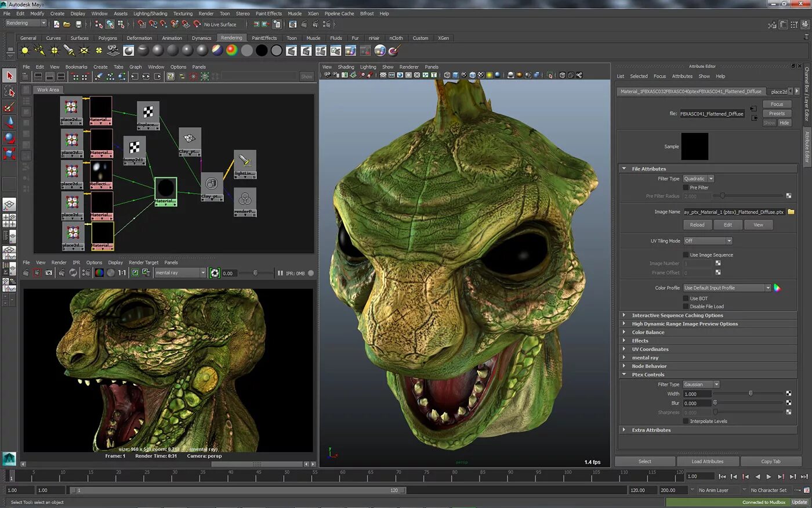Click the folder icon beside Image Name
The height and width of the screenshot is (508, 812).
[x=791, y=212]
